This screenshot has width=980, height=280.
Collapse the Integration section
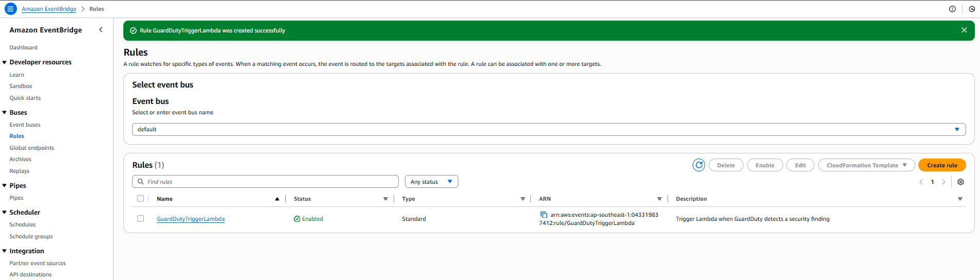[x=5, y=251]
